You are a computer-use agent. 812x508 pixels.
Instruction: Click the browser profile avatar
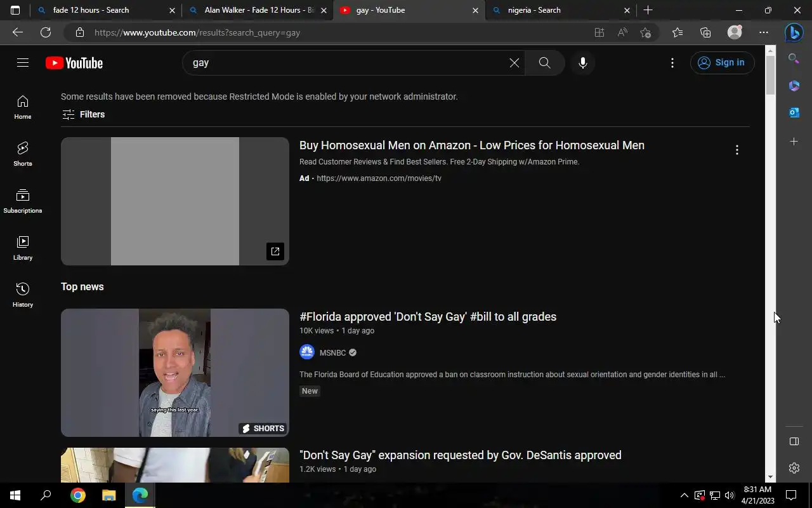(735, 32)
